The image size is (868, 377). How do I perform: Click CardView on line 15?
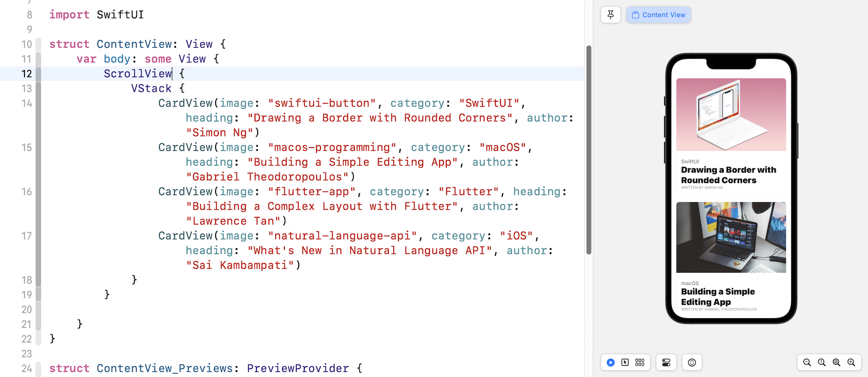click(185, 148)
